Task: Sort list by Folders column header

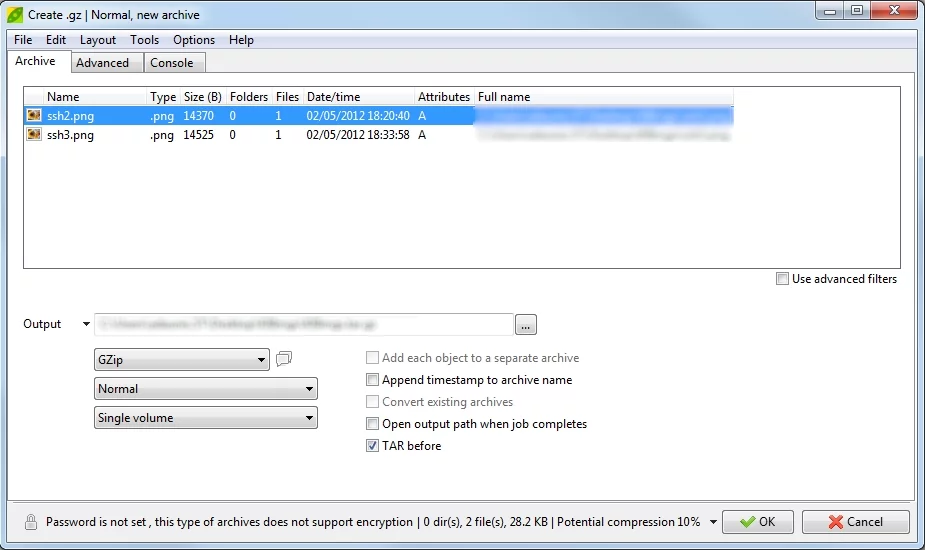Action: coord(249,97)
